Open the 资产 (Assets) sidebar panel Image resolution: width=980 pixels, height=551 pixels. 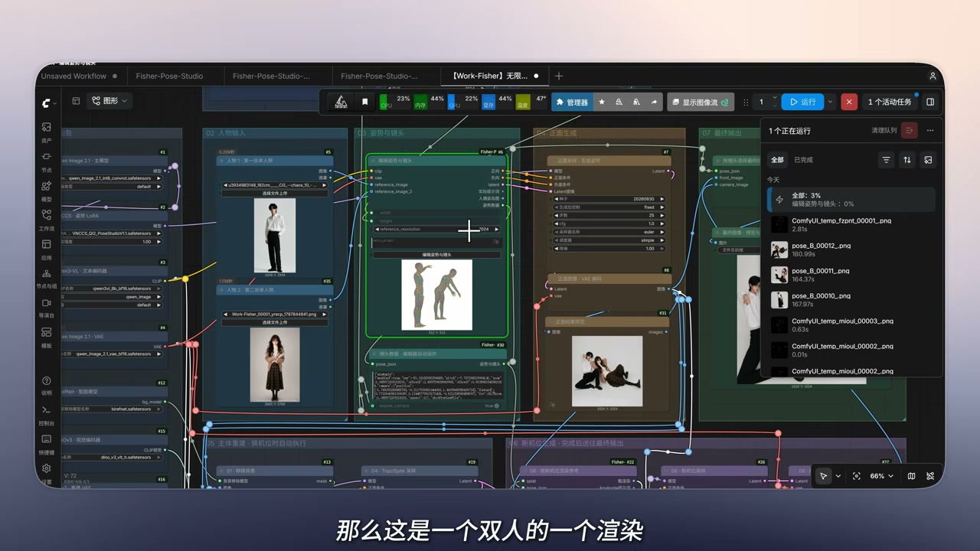click(x=47, y=132)
